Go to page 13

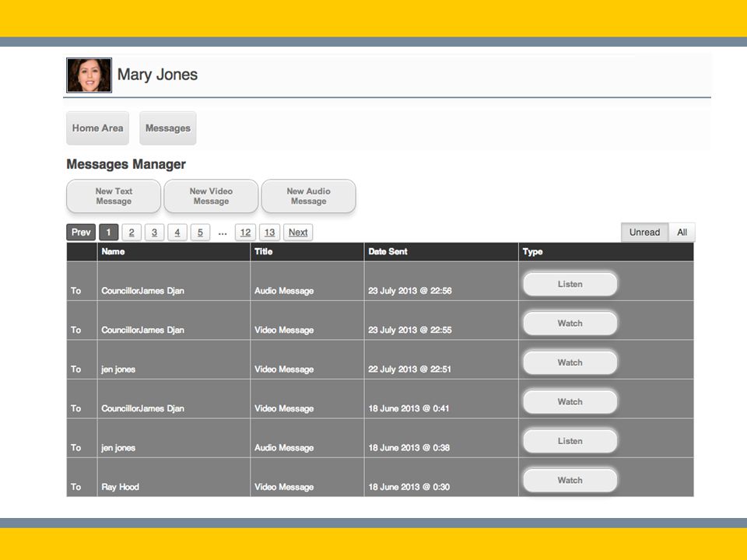(270, 233)
